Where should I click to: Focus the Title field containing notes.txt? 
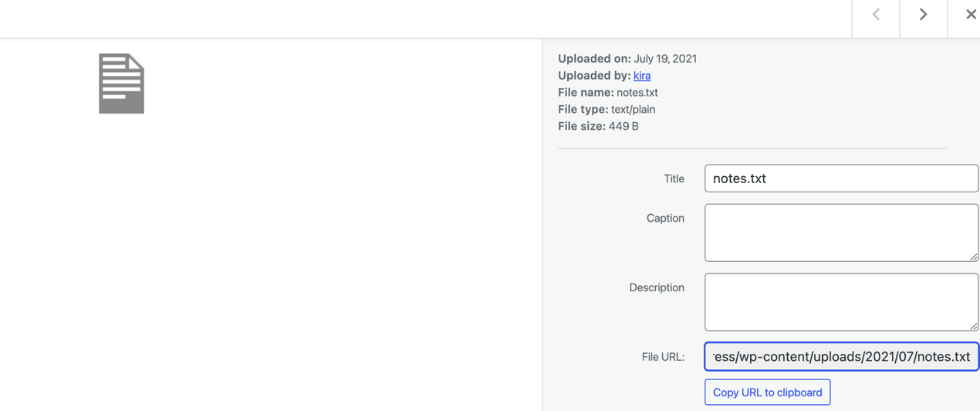[x=841, y=178]
